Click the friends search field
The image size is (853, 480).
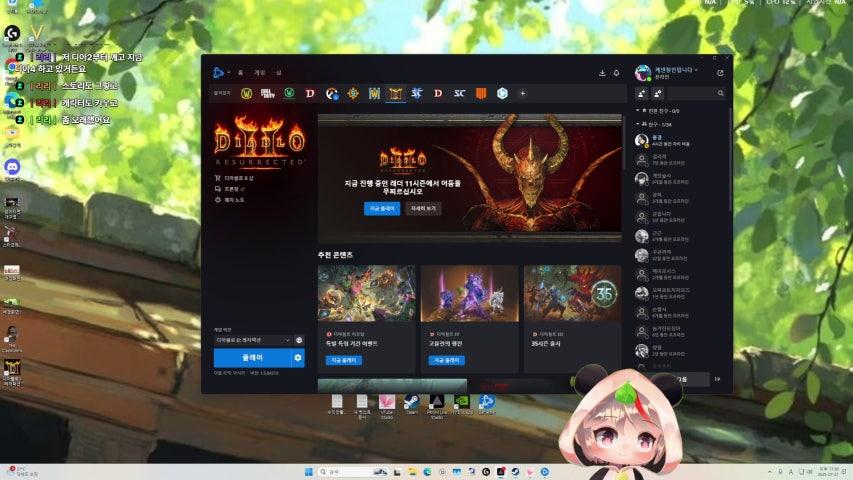coord(697,94)
